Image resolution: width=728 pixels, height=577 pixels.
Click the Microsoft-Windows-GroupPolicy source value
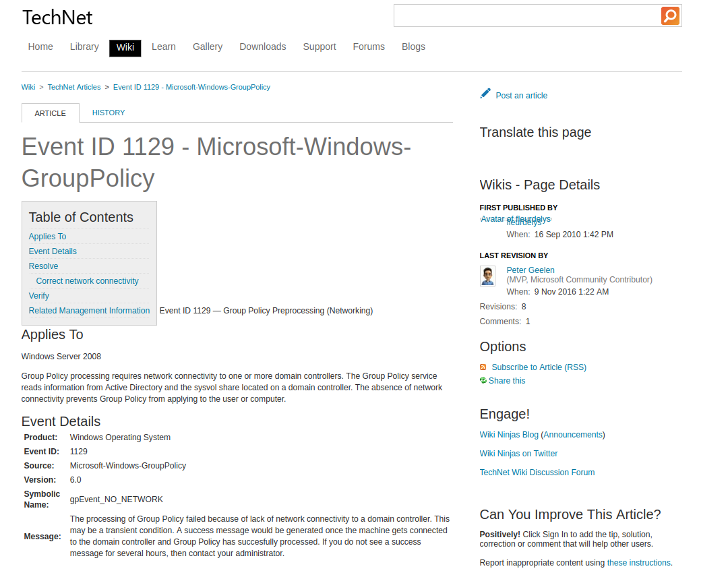[127, 466]
